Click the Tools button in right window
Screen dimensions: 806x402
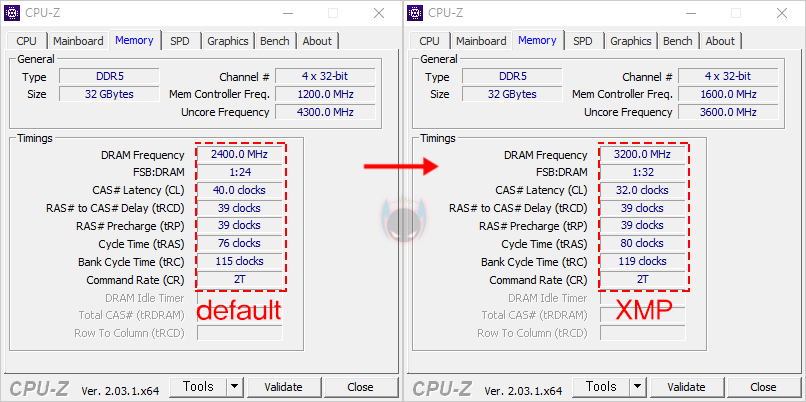[x=601, y=387]
